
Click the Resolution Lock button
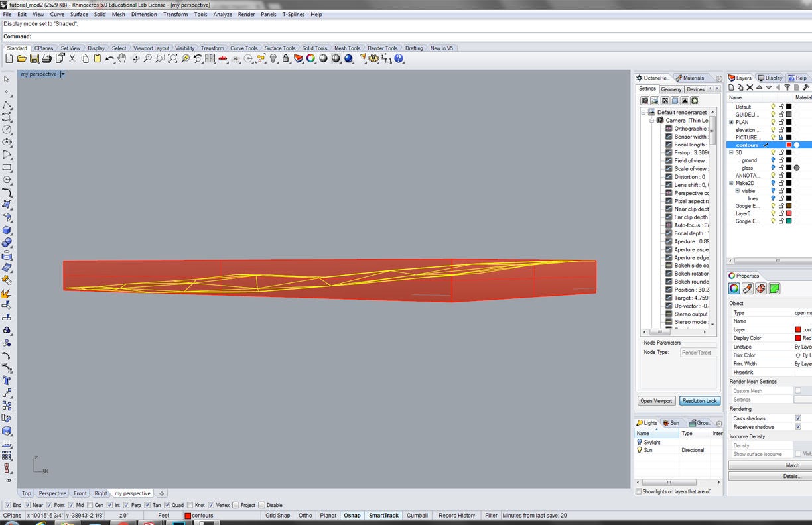click(700, 401)
